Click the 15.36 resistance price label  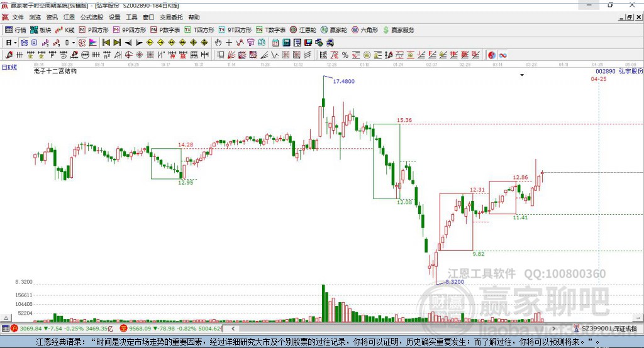pyautogui.click(x=404, y=120)
